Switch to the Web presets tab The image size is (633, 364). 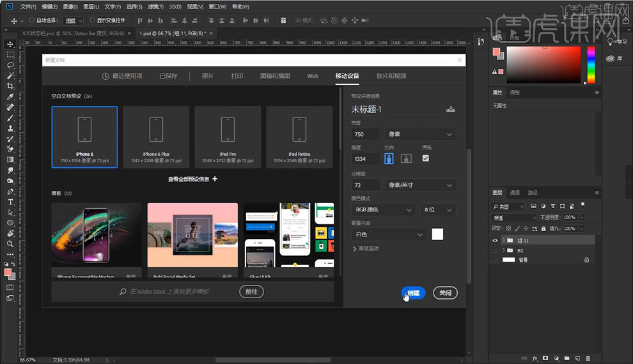pyautogui.click(x=313, y=76)
